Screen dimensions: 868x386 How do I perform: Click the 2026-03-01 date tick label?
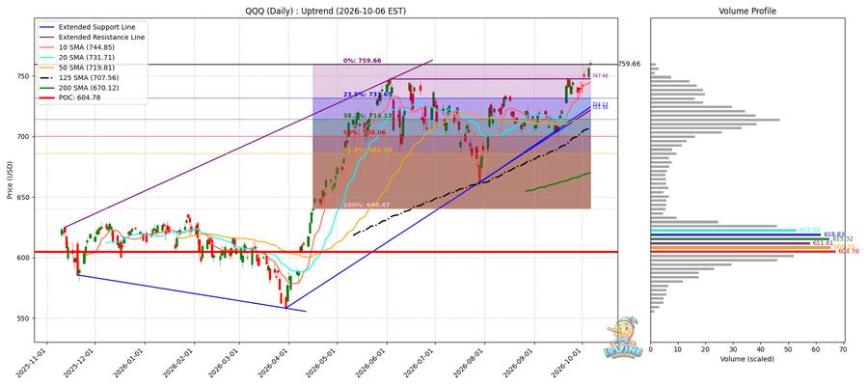point(226,363)
